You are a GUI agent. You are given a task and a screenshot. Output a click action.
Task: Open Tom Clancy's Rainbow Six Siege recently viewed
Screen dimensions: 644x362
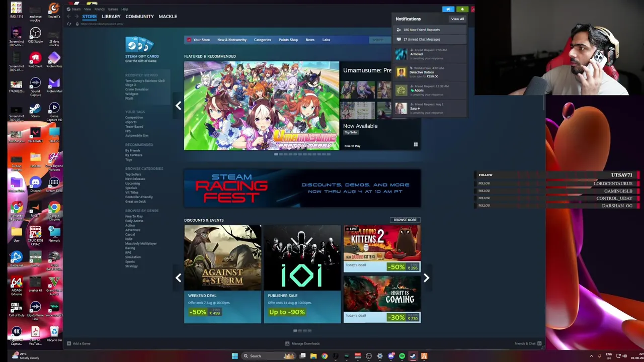[145, 82]
